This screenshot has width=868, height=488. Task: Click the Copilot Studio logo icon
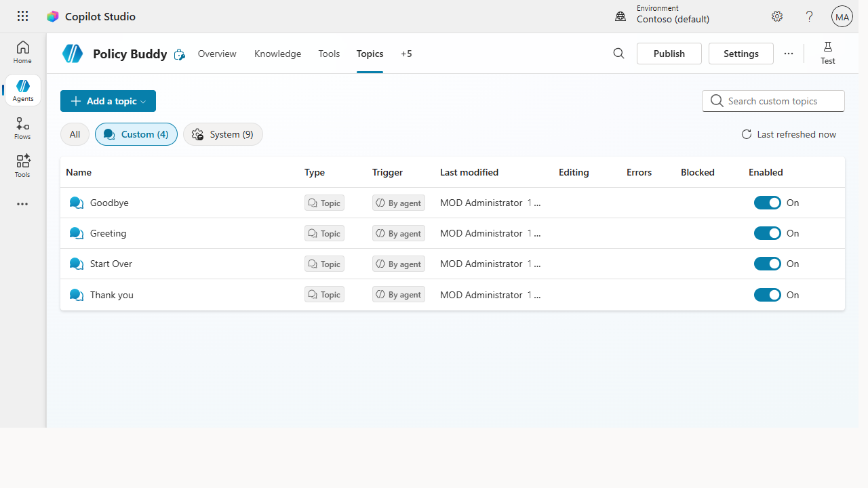coord(53,16)
